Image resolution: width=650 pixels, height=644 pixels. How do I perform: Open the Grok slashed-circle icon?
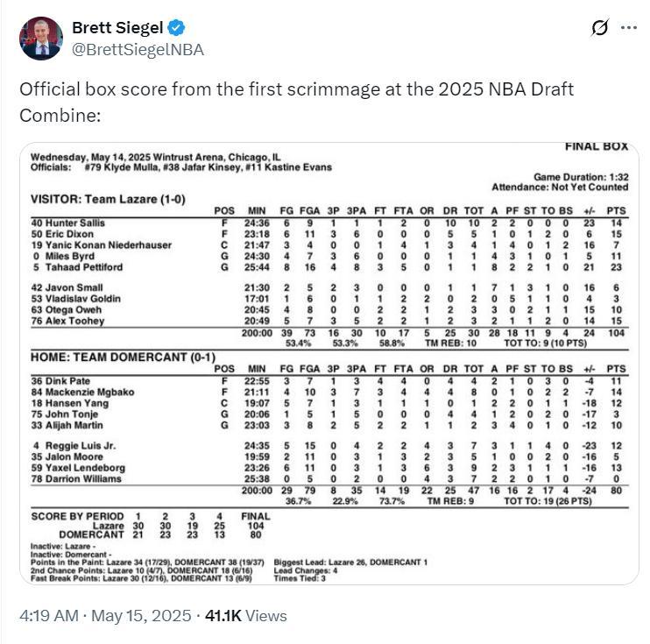click(600, 27)
